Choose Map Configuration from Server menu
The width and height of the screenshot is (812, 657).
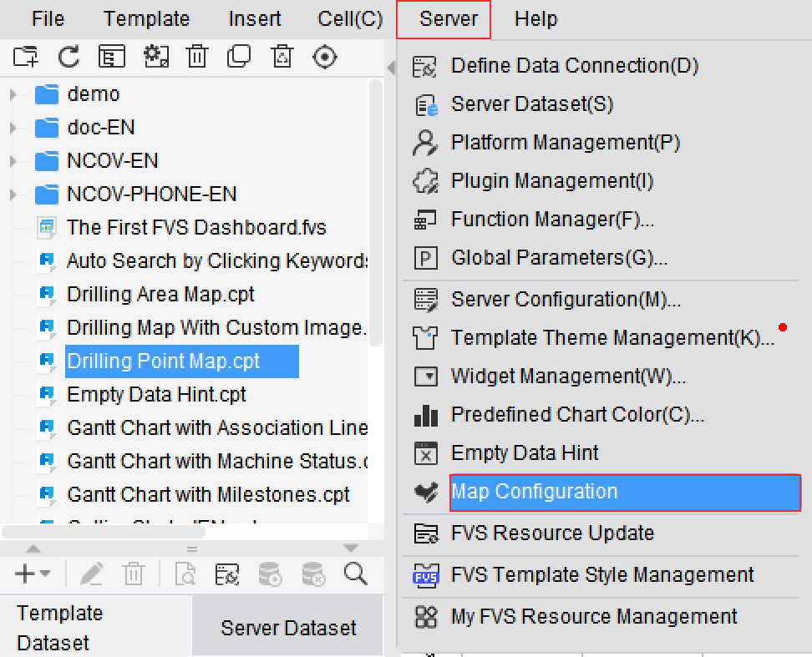[x=535, y=492]
